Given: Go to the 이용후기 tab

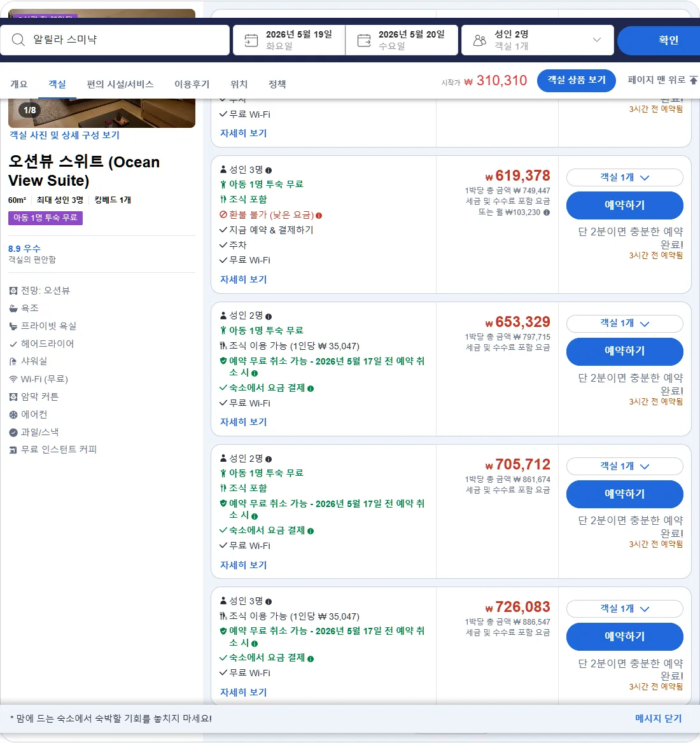Looking at the screenshot, I should pyautogui.click(x=192, y=85).
